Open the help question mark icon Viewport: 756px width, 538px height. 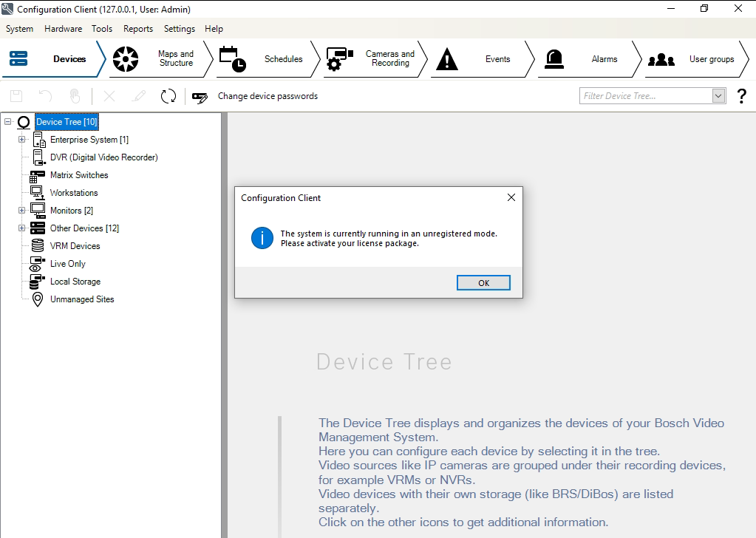[741, 96]
